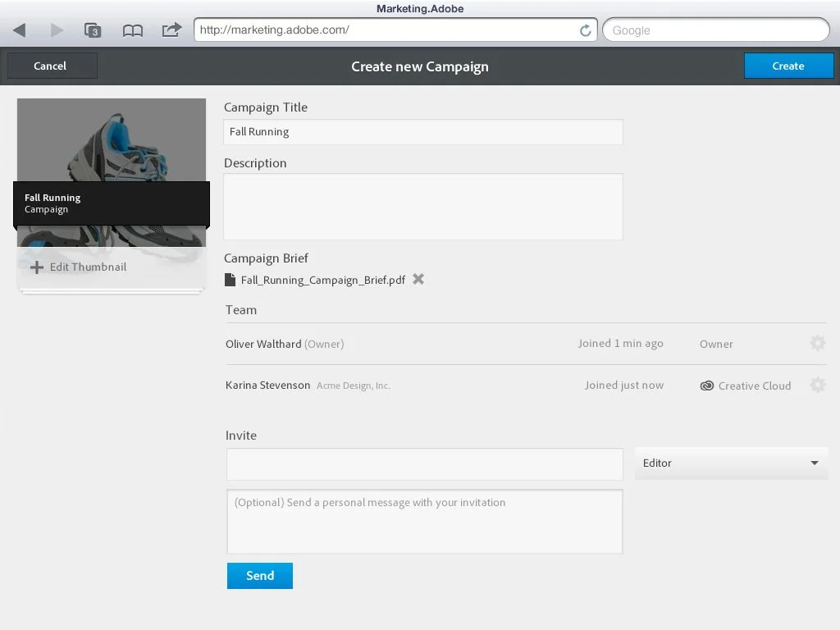Click the Creative Cloud icon
The image size is (840, 630).
pyautogui.click(x=707, y=386)
